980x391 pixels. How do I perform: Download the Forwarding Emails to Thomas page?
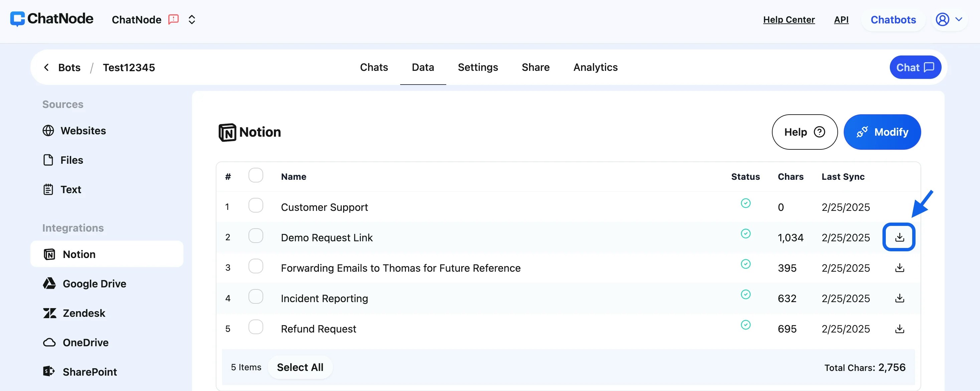coord(900,268)
